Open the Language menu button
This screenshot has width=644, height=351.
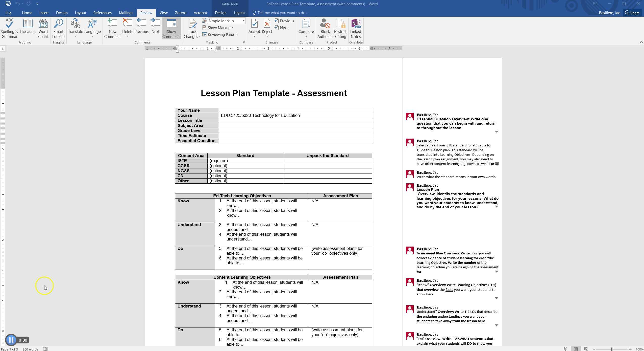[92, 28]
